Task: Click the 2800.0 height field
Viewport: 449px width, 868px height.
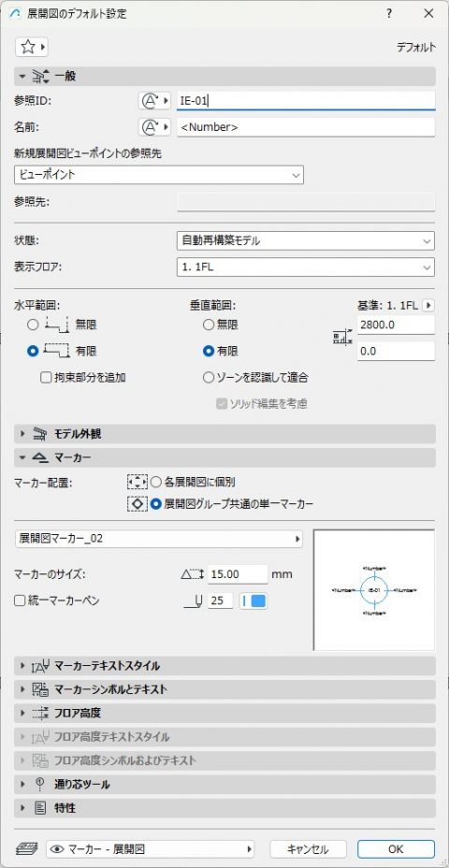Action: [396, 325]
